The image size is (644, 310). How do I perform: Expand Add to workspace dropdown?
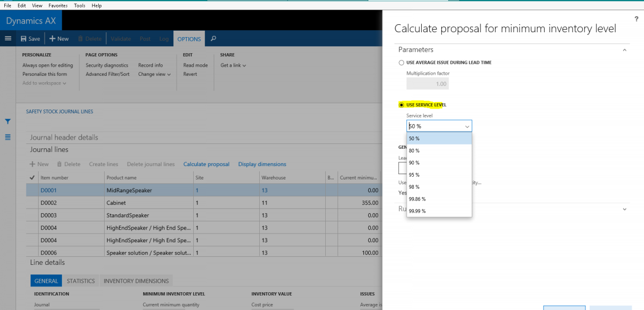[45, 83]
